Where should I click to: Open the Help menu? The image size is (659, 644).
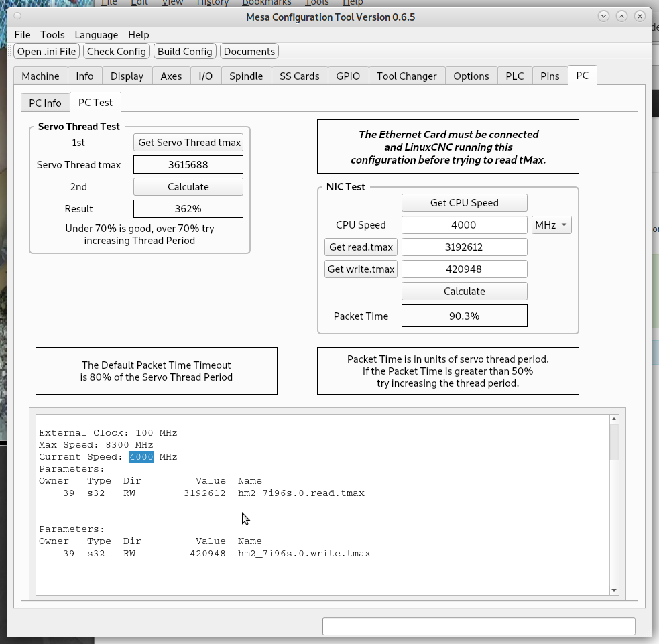(138, 34)
